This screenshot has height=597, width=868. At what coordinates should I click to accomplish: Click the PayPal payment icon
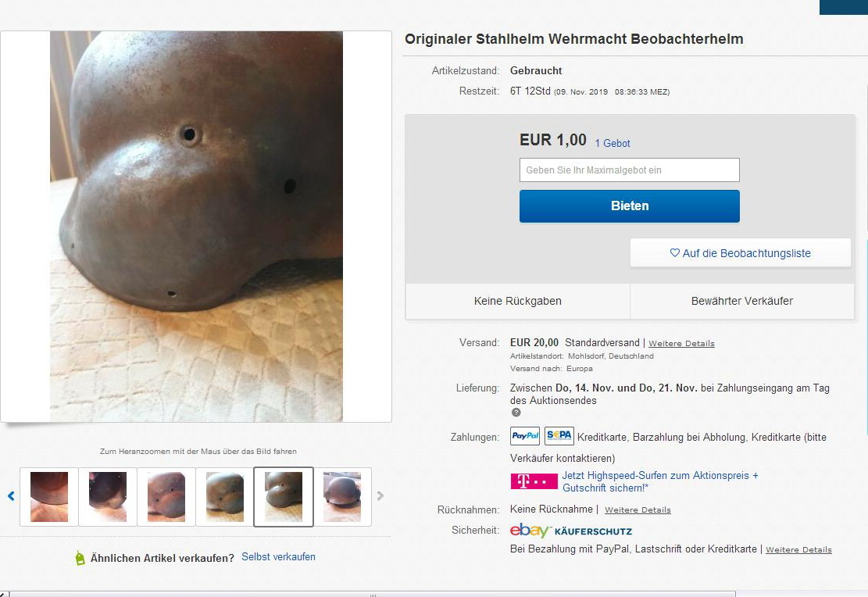click(x=525, y=436)
